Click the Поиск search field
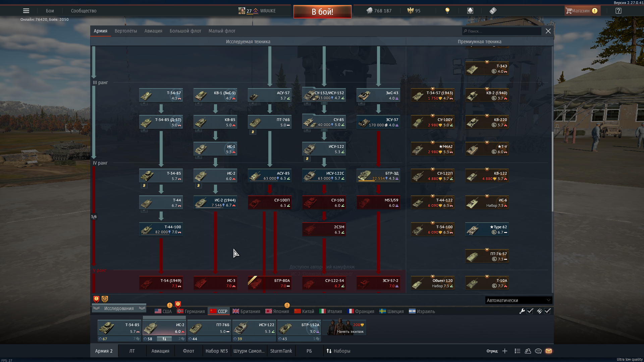 click(501, 31)
